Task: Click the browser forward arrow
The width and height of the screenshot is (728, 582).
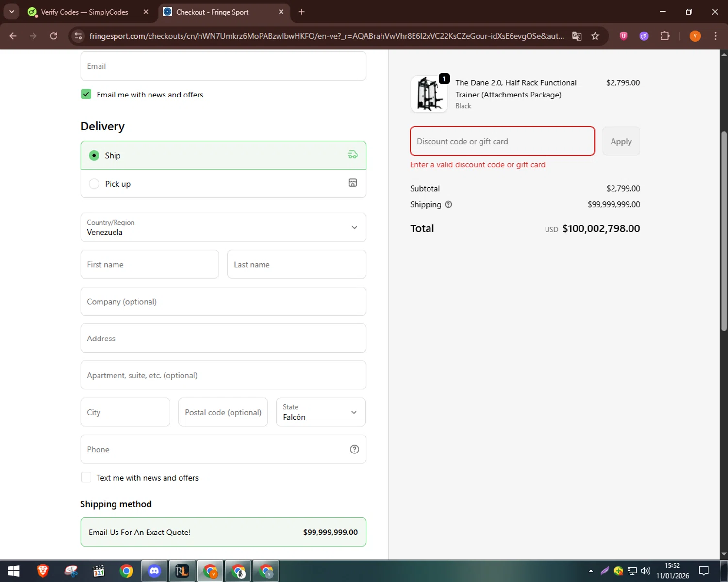Action: [33, 36]
